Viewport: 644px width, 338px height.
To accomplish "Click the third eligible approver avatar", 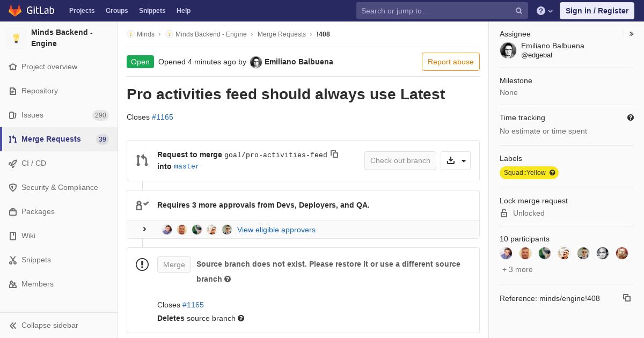I will click(x=197, y=230).
